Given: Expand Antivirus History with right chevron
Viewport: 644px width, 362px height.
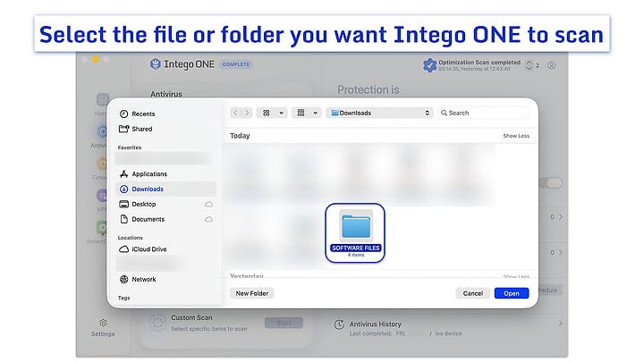Looking at the screenshot, I should [561, 324].
